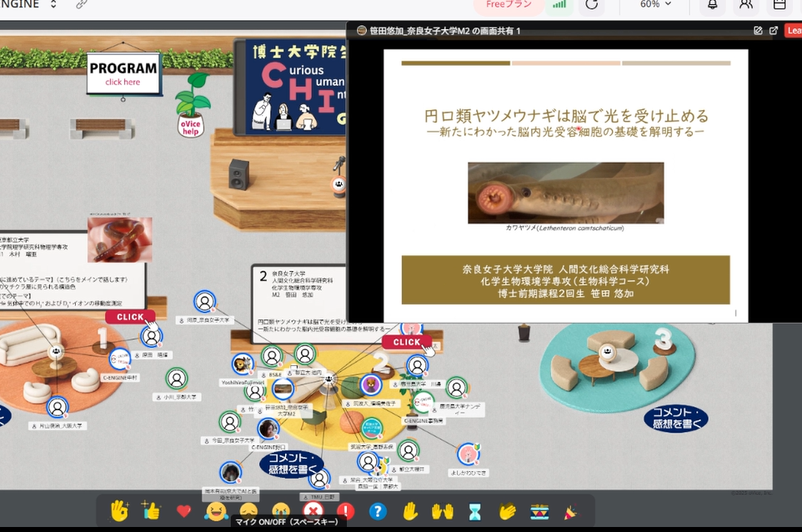Select avatar 都立大櫻井
Viewport: 802px width, 532px height.
pyautogui.click(x=409, y=450)
